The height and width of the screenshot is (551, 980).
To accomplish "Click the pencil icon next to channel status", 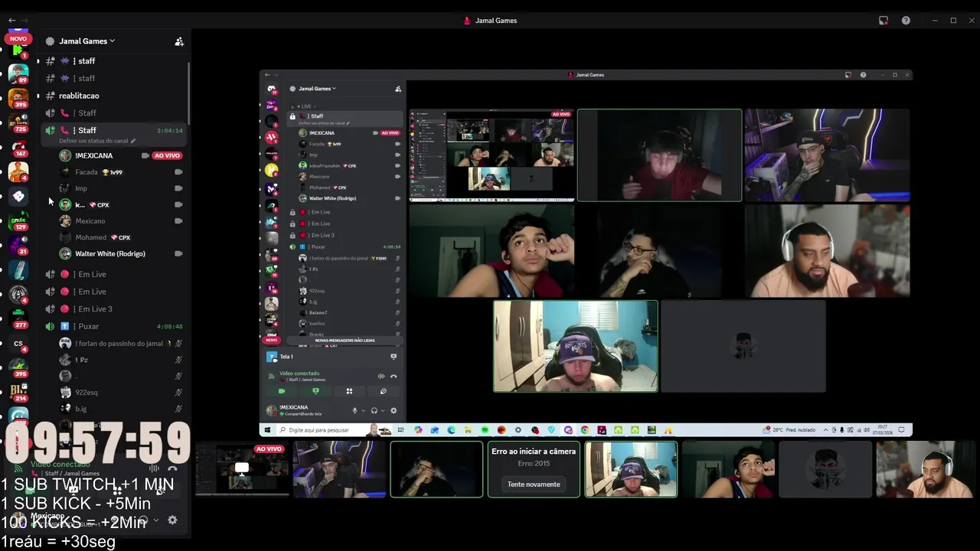I will pyautogui.click(x=133, y=142).
